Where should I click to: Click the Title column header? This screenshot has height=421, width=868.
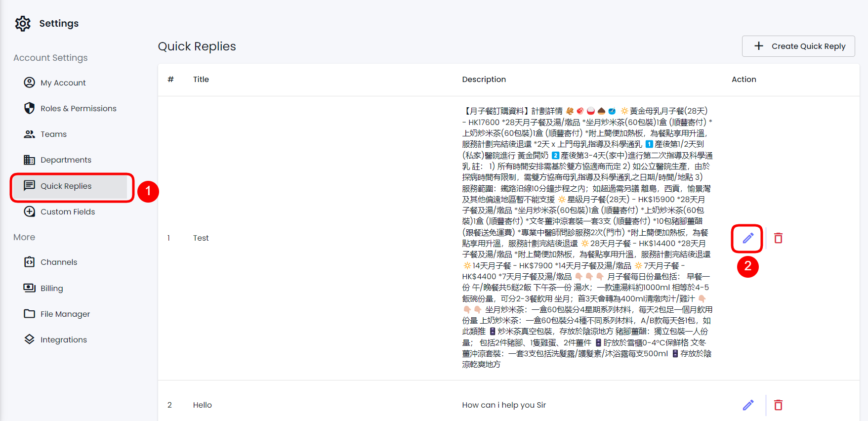click(x=201, y=79)
